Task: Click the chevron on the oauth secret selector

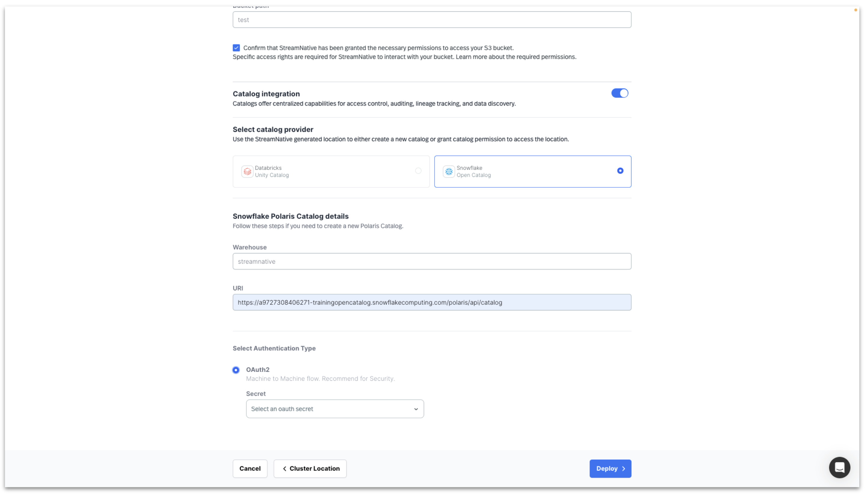Action: pos(416,409)
